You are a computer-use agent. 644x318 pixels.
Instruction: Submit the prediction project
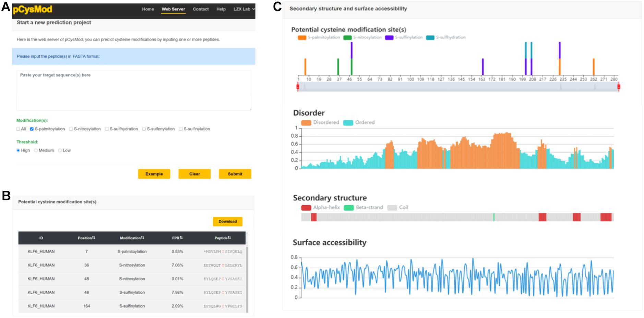coord(235,174)
